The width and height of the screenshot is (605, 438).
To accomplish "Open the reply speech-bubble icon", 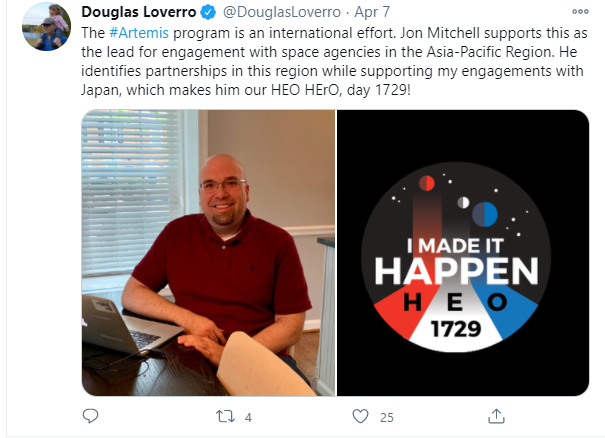I will [x=90, y=416].
